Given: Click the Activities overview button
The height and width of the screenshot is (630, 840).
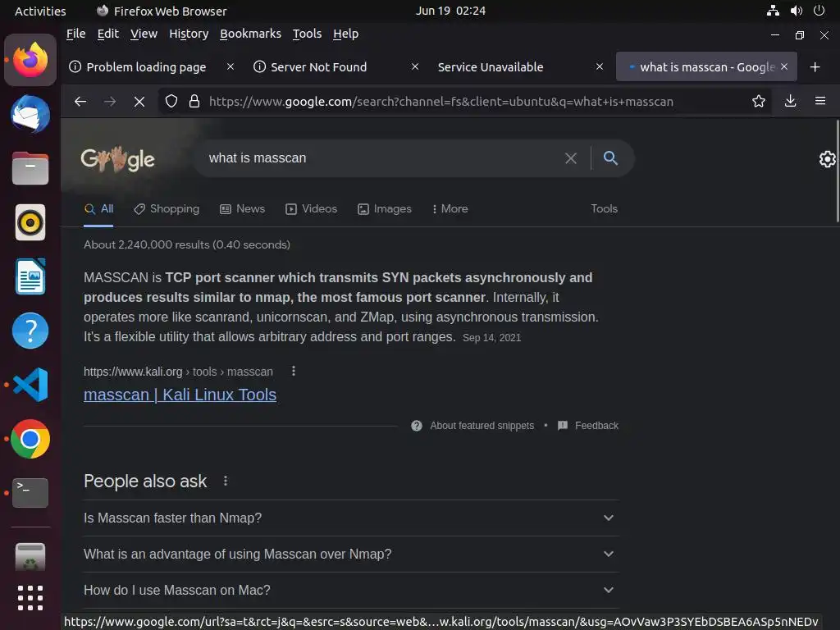Looking at the screenshot, I should [x=40, y=11].
